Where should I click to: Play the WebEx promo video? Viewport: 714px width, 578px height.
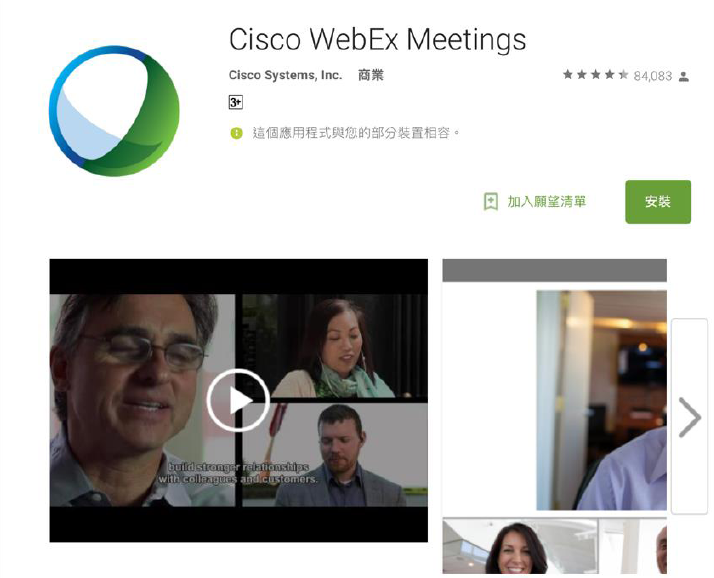click(238, 400)
